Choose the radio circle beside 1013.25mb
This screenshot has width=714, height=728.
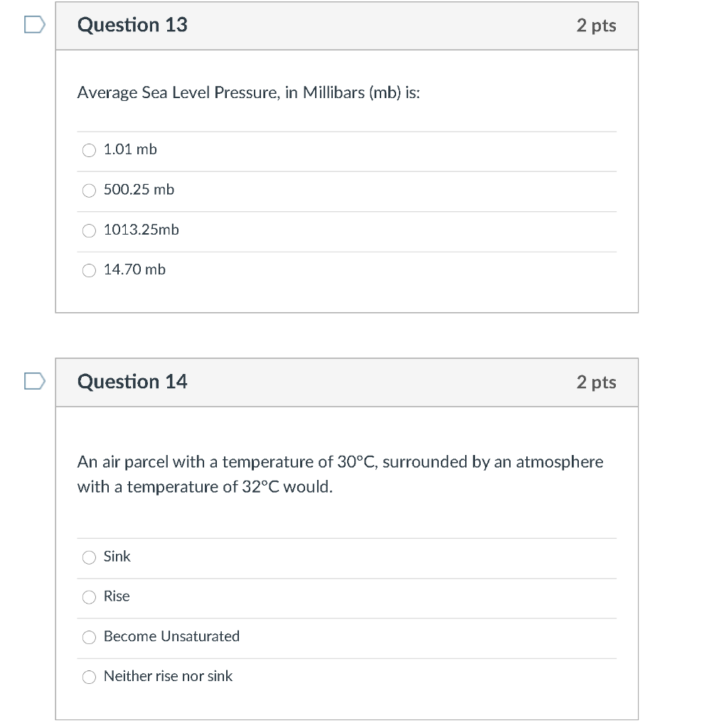pos(90,230)
